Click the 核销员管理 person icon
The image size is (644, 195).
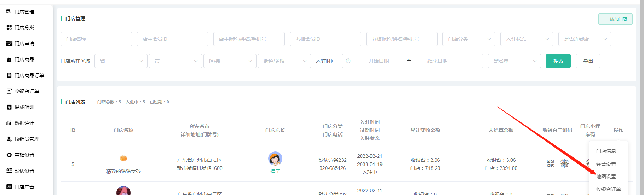tap(9, 139)
